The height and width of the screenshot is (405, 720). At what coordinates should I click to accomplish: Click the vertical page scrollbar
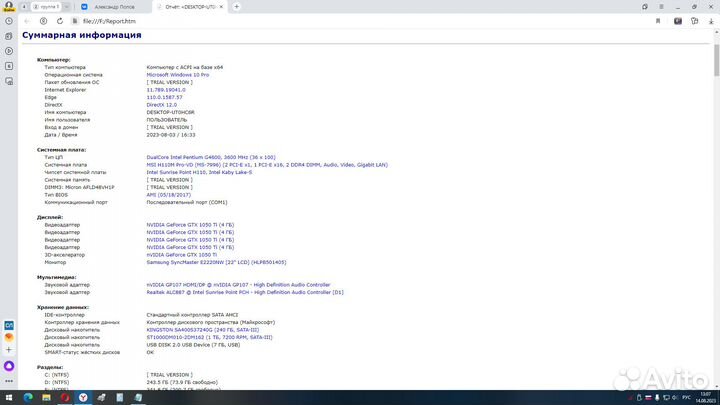[x=716, y=200]
